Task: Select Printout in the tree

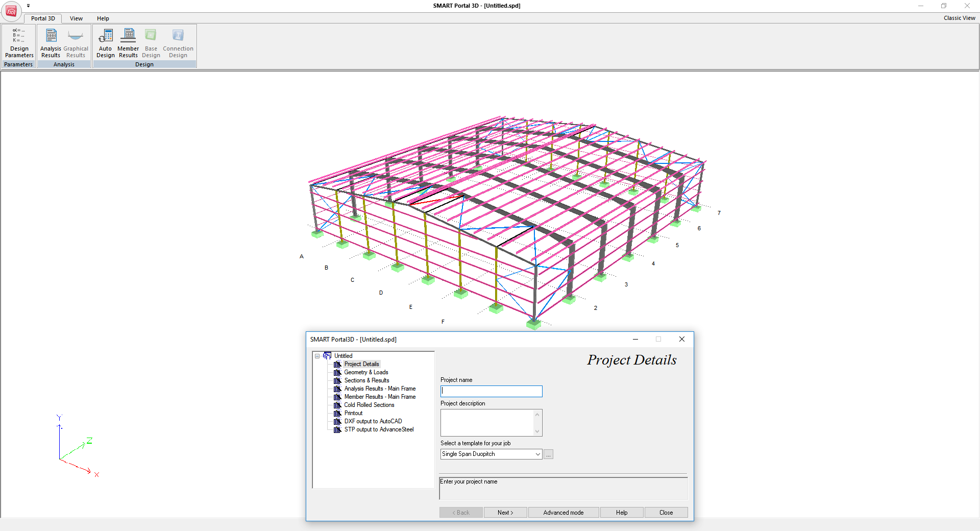Action: pyautogui.click(x=353, y=413)
